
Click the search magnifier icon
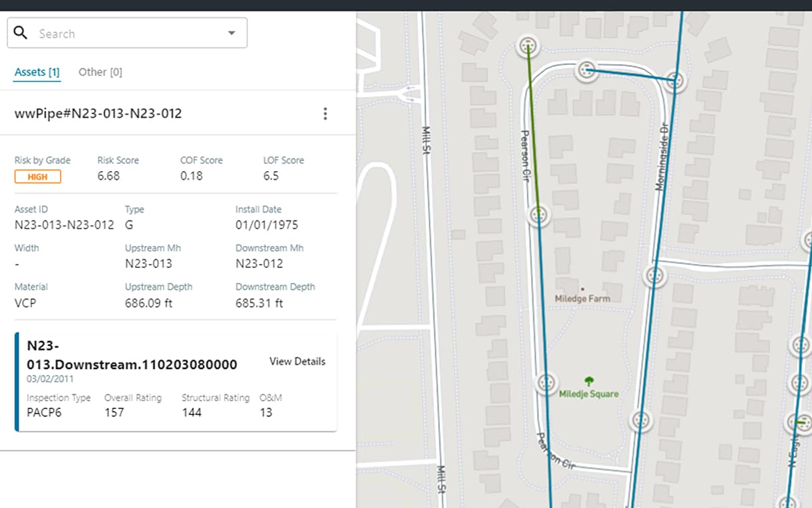click(x=21, y=33)
